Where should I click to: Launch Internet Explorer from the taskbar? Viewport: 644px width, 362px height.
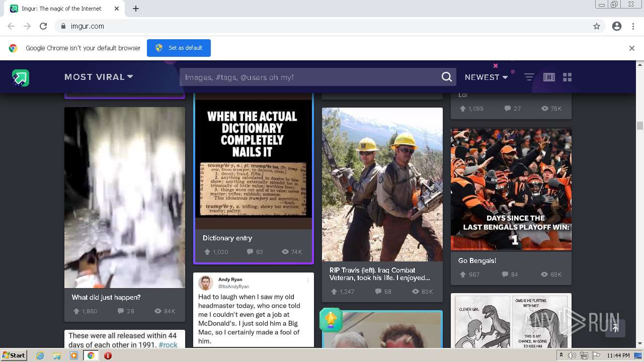coord(40,355)
